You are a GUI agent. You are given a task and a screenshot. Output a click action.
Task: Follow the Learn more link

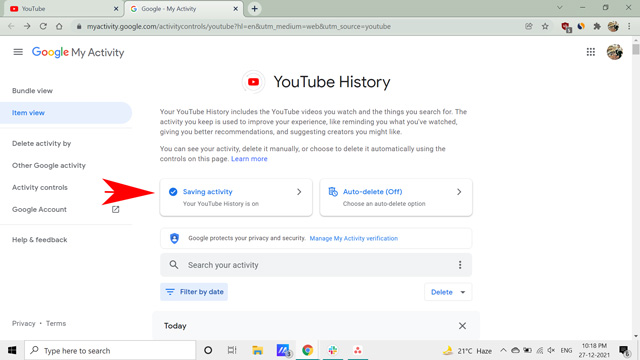249,159
